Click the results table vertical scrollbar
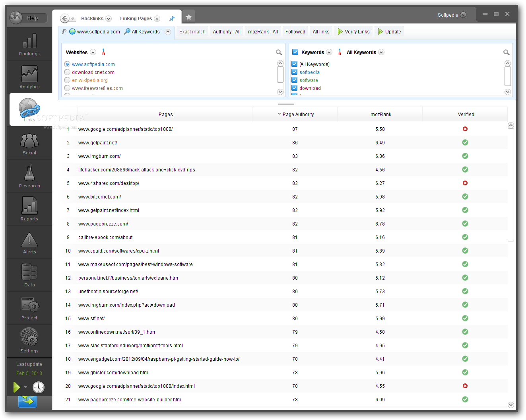Image resolution: width=526 pixels, height=420 pixels. click(x=511, y=185)
